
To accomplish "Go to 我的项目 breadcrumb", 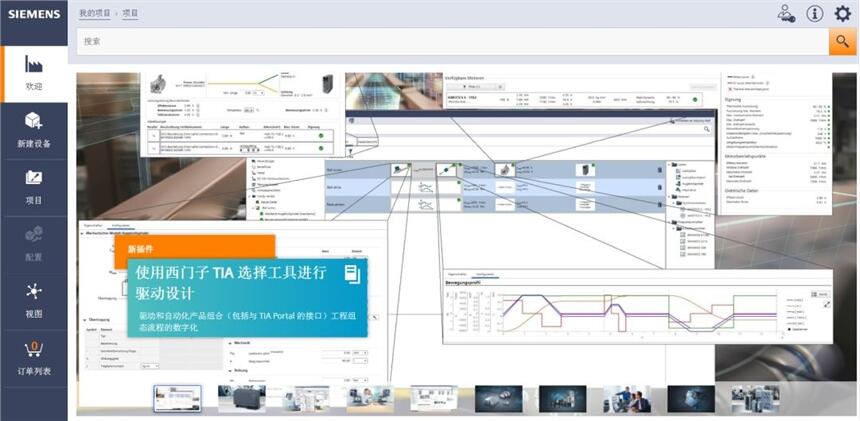I will pos(95,13).
